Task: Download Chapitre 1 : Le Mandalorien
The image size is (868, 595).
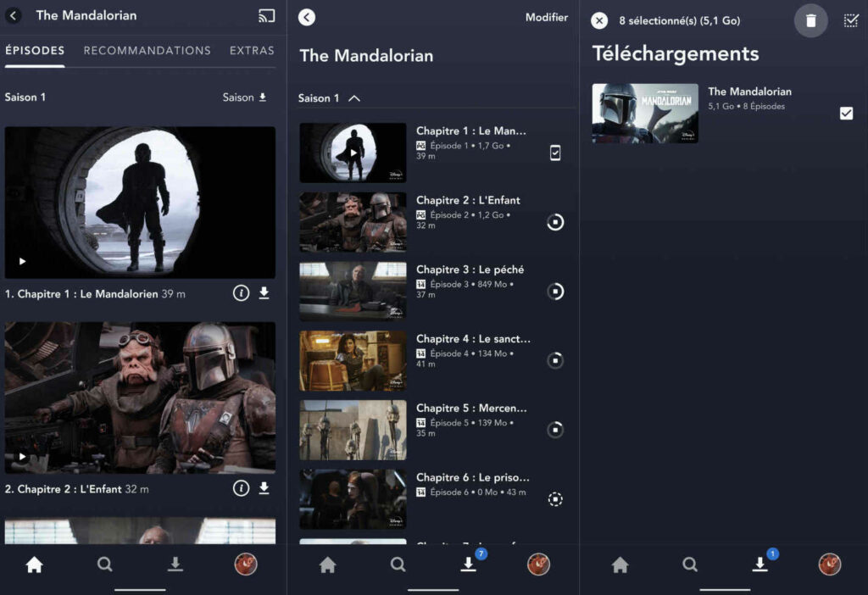Action: click(x=264, y=292)
